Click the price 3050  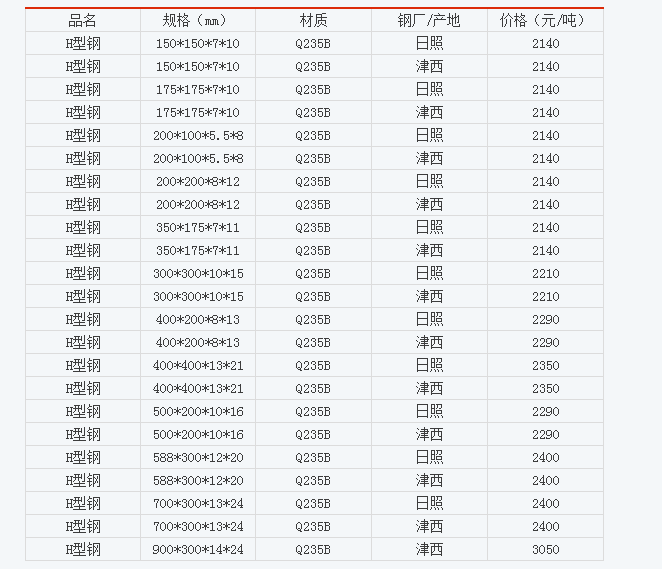coord(545,550)
